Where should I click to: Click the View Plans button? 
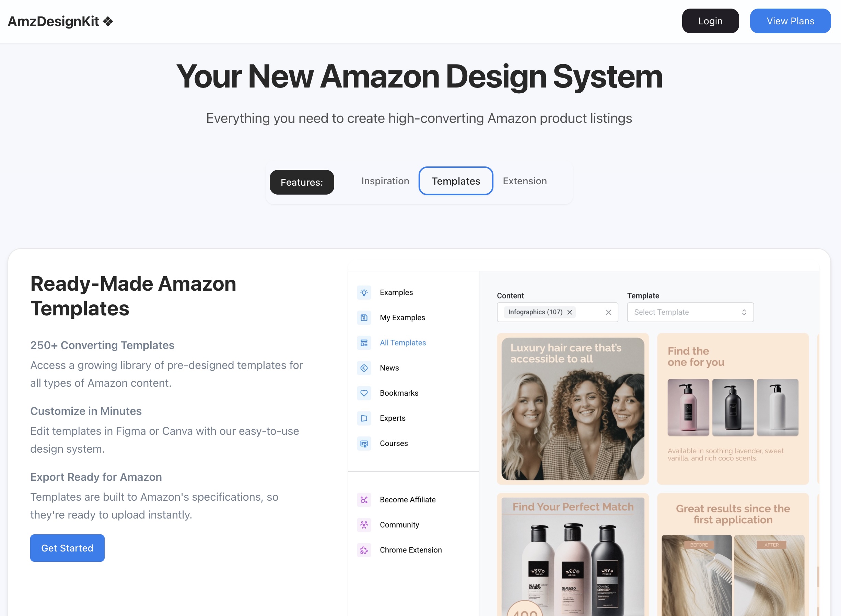(790, 21)
